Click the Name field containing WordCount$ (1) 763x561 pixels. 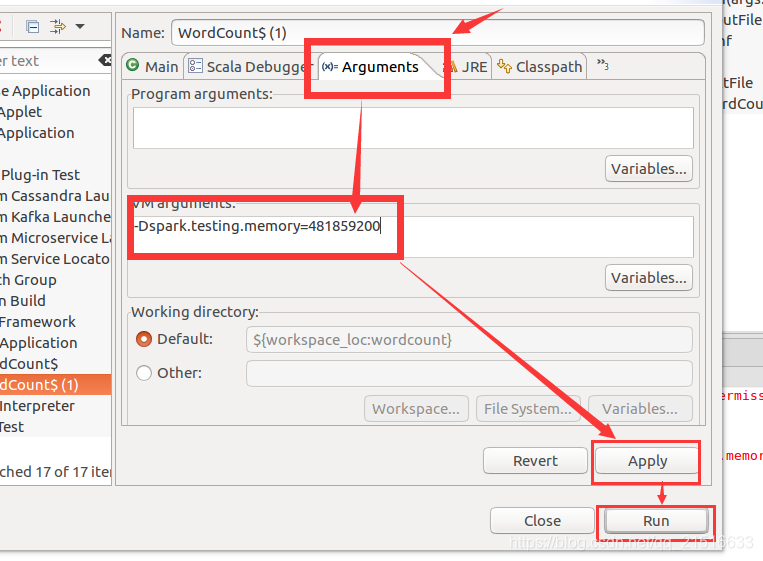tap(437, 33)
